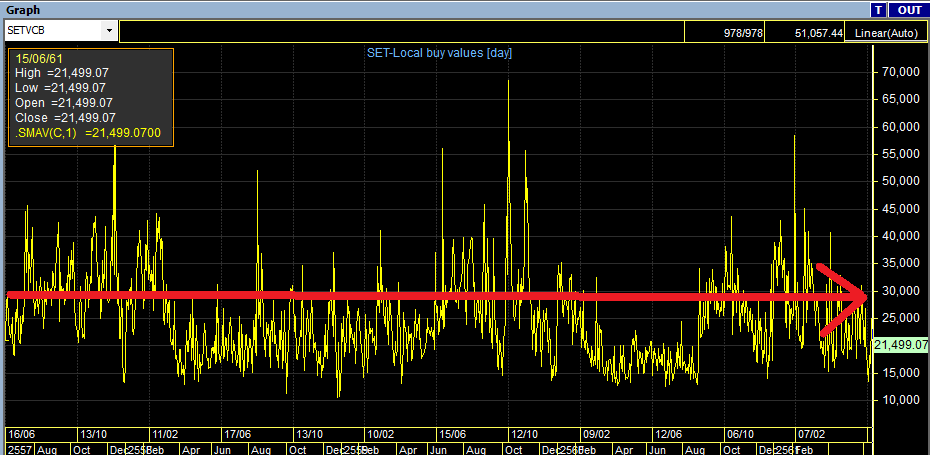This screenshot has width=930, height=455.
Task: Click the 16/06 date marker
Action: click(21, 434)
